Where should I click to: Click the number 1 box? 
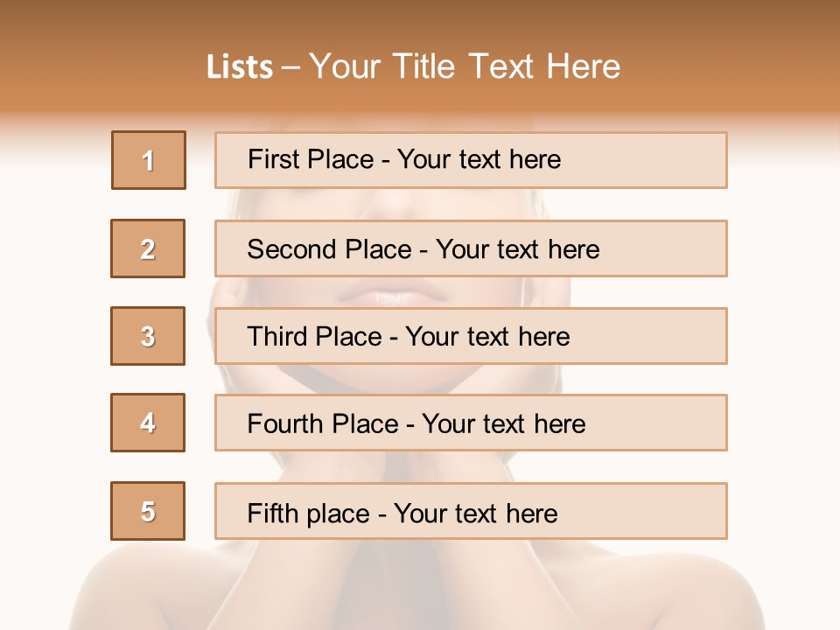148,160
